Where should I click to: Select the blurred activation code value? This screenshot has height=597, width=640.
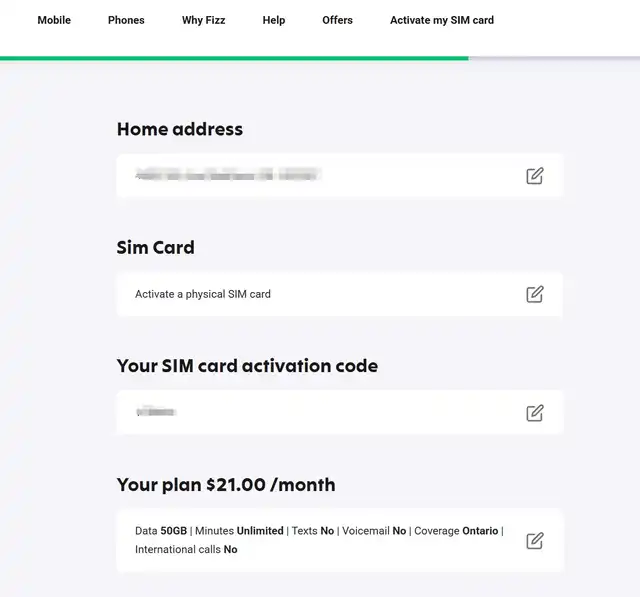(157, 412)
